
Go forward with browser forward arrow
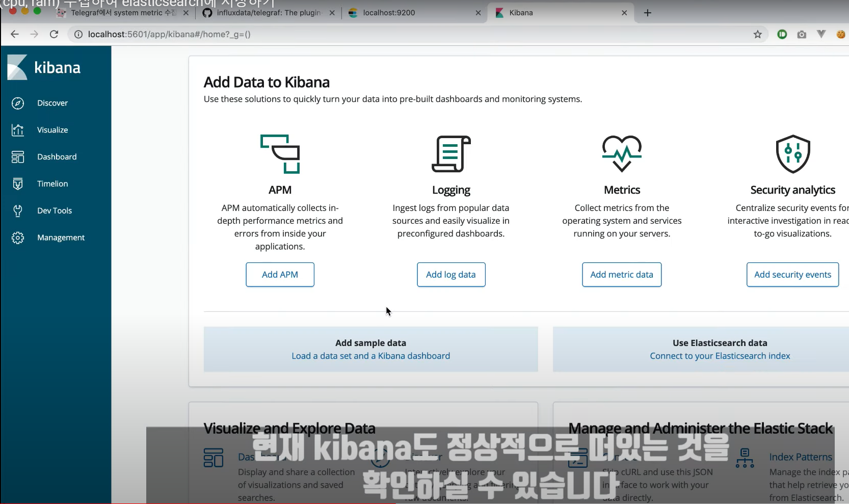[34, 34]
